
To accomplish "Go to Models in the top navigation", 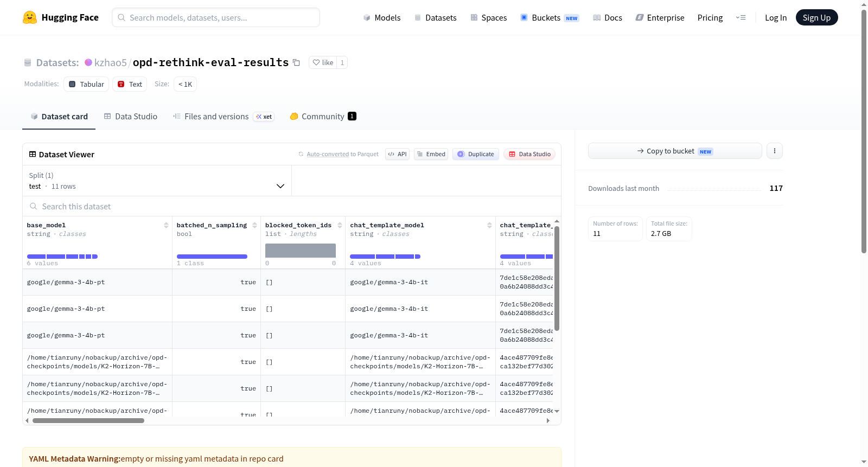I will coord(382,17).
